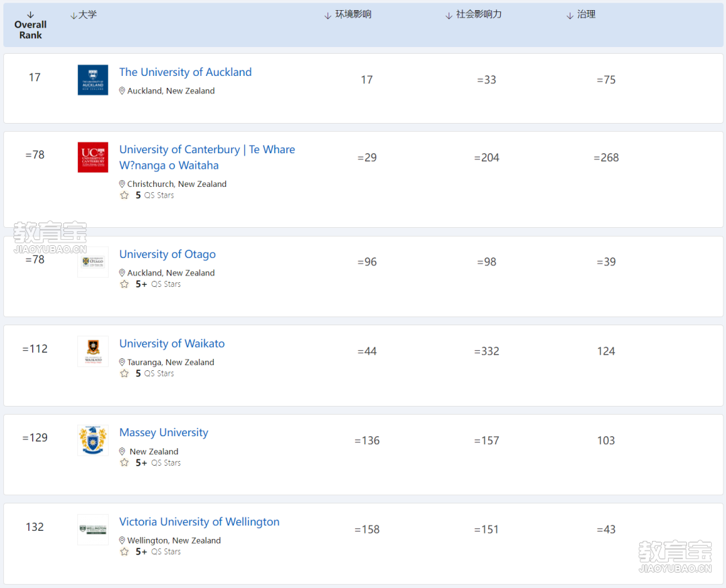Click QS Stars star icon for Victoria Wellington

coord(124,552)
